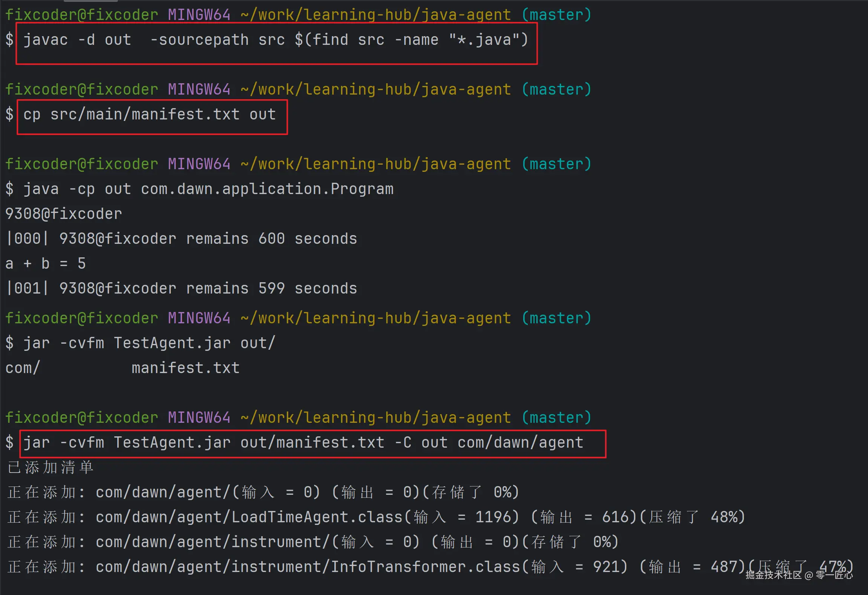Click the com/dawn/agent/instrument/ directory output line
Screen dimensions: 868x595
pos(213,542)
